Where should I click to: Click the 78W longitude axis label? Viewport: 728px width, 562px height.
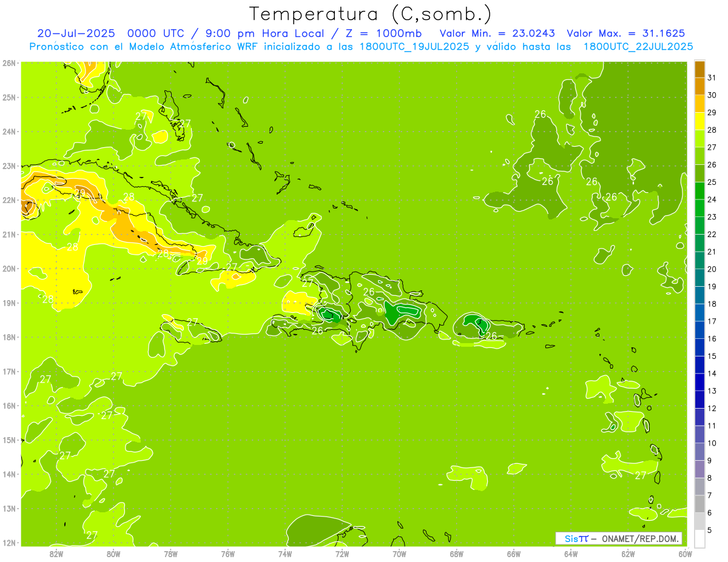tap(170, 554)
